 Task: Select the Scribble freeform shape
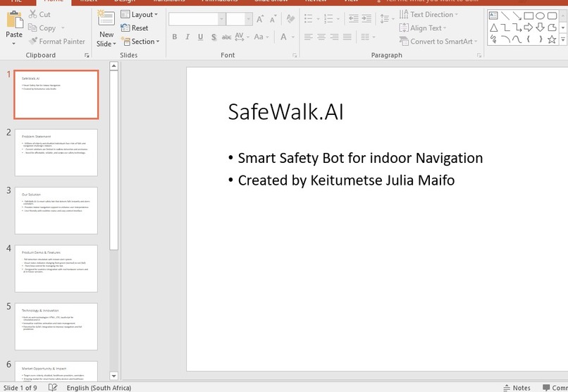pos(493,39)
